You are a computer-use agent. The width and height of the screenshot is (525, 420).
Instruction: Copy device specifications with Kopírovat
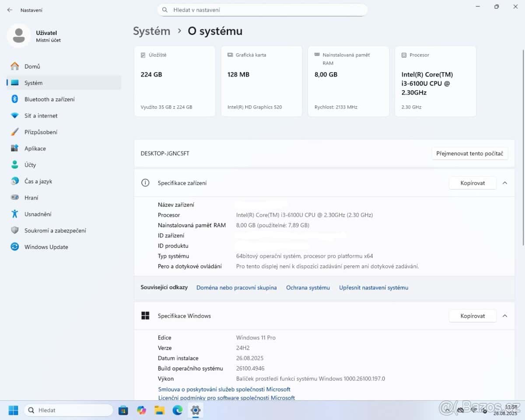tap(472, 183)
